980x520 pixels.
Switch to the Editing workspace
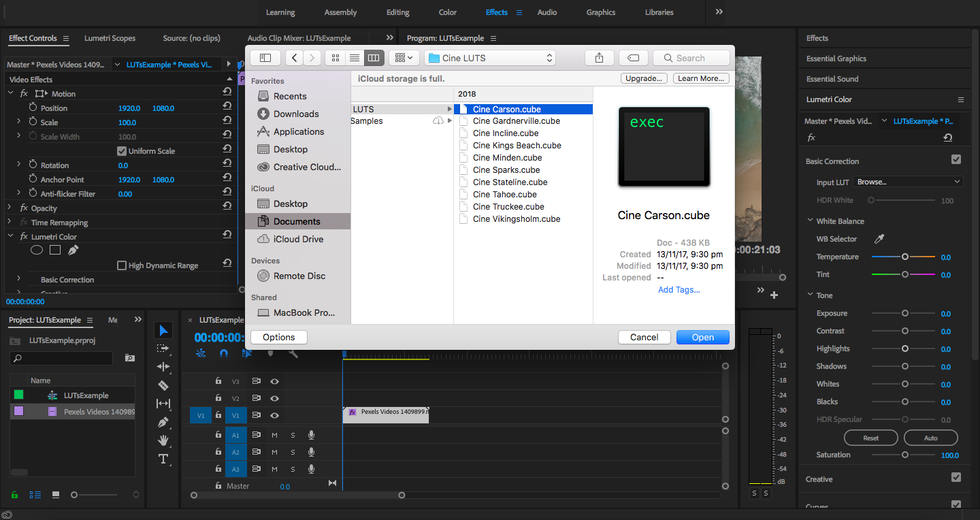(398, 12)
